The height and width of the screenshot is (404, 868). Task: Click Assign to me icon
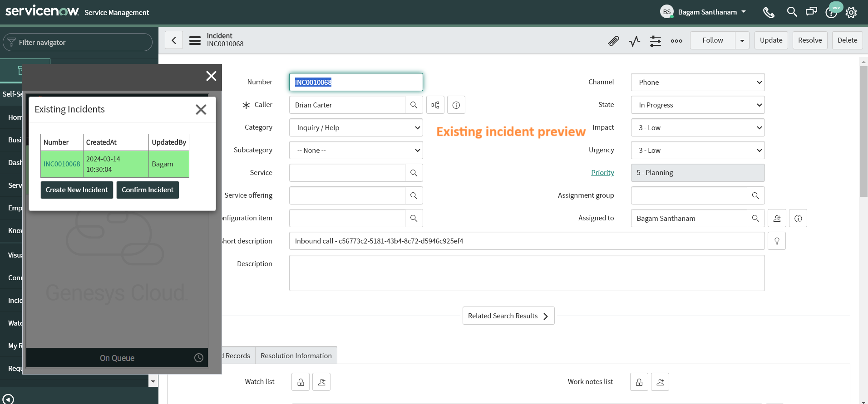click(777, 218)
